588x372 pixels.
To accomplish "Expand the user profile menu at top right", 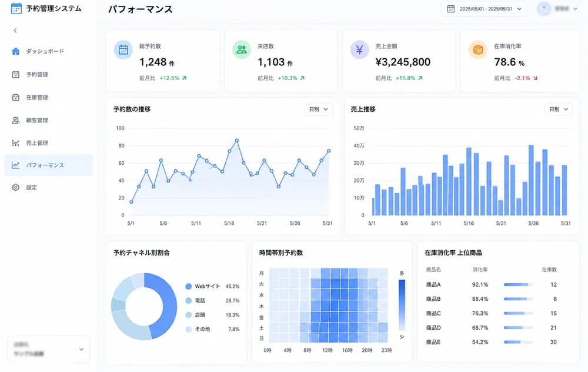I will pyautogui.click(x=557, y=9).
